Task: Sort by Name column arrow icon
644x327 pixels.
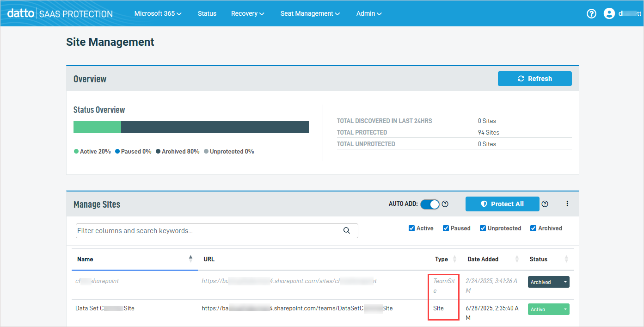Action: point(190,259)
